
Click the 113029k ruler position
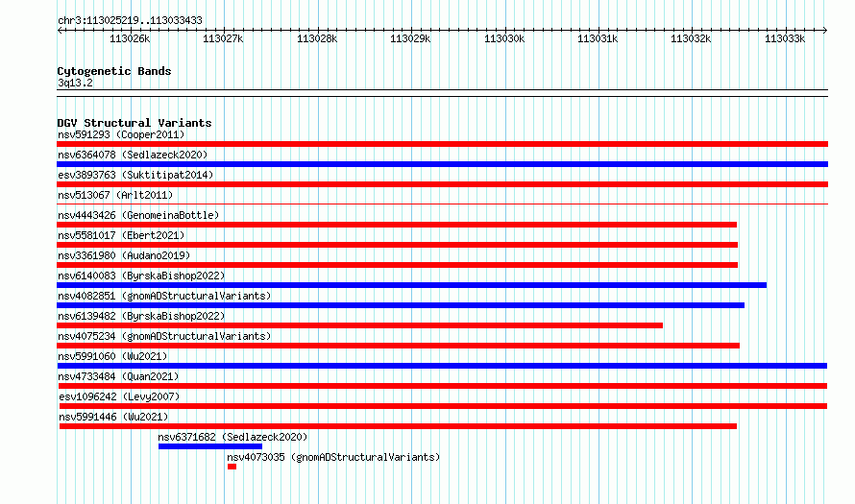410,38
